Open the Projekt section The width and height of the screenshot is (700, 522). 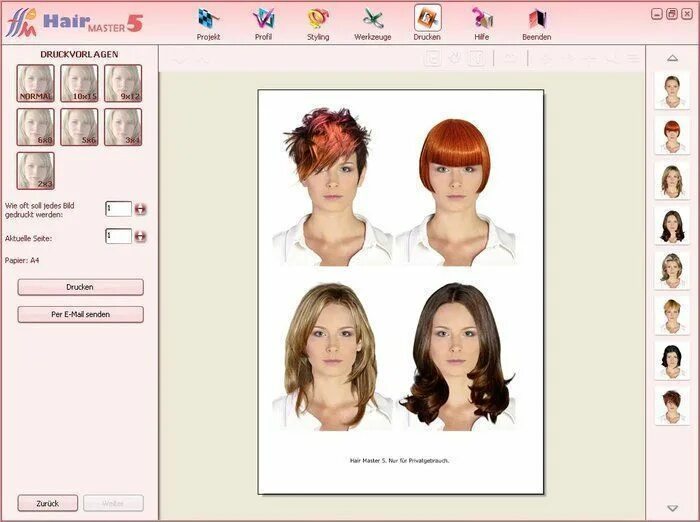coord(208,22)
